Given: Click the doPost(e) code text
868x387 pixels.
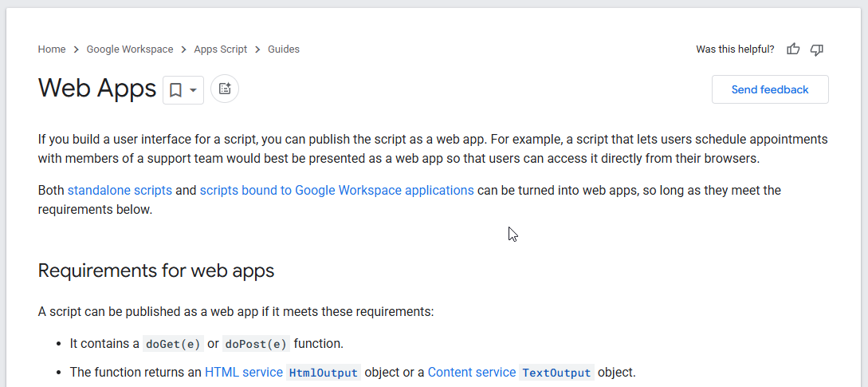Looking at the screenshot, I should coord(256,344).
